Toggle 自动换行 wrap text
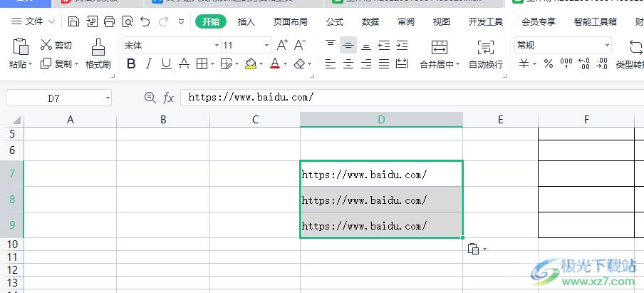 coord(486,53)
